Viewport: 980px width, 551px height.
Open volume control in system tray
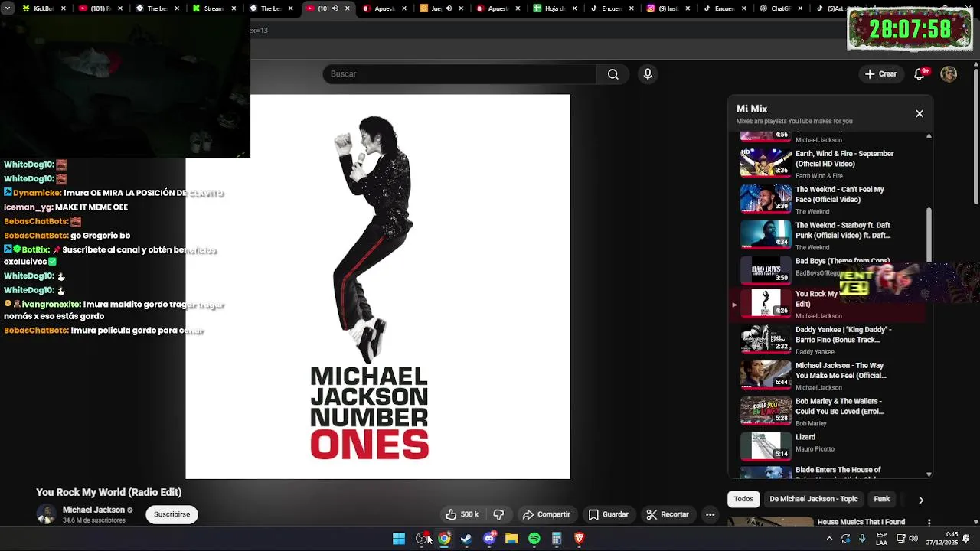click(913, 539)
